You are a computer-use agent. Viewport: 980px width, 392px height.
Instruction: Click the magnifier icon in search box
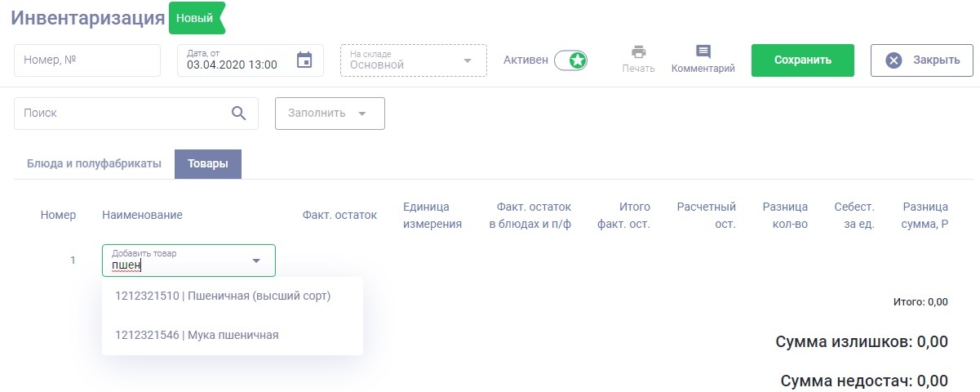239,114
